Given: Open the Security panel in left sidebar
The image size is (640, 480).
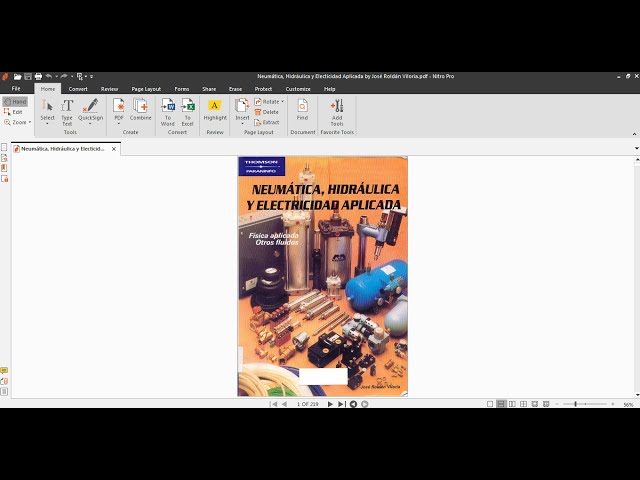Looking at the screenshot, I should pos(4,178).
